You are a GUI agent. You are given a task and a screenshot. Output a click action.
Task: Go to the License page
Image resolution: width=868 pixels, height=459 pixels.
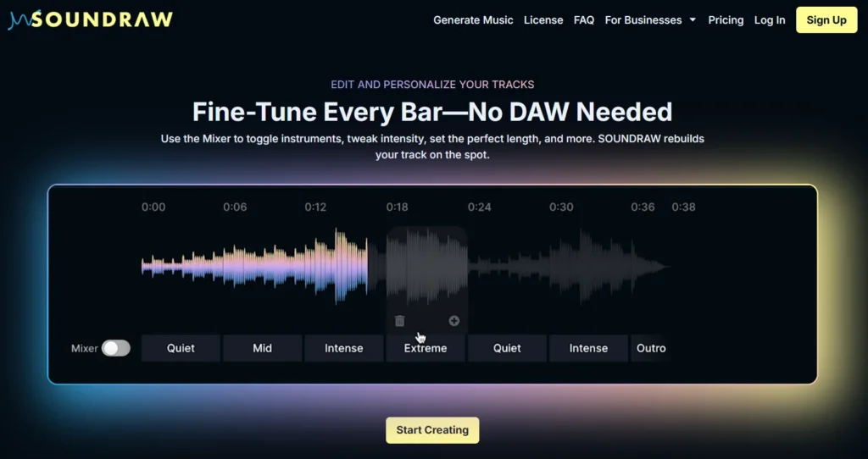[x=543, y=19]
